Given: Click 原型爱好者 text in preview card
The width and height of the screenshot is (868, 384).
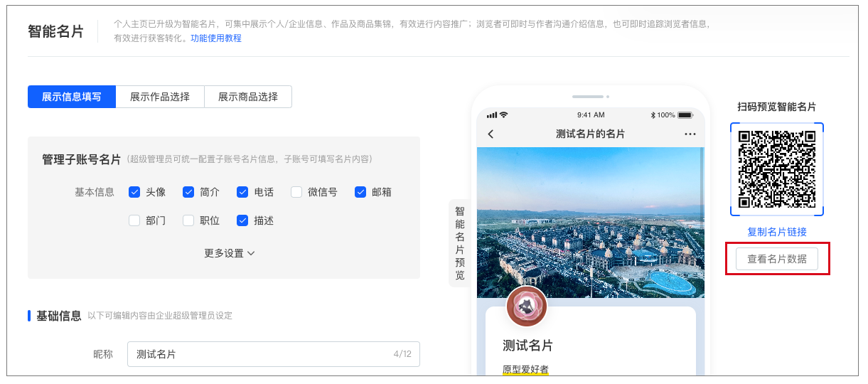Looking at the screenshot, I should click(x=525, y=369).
